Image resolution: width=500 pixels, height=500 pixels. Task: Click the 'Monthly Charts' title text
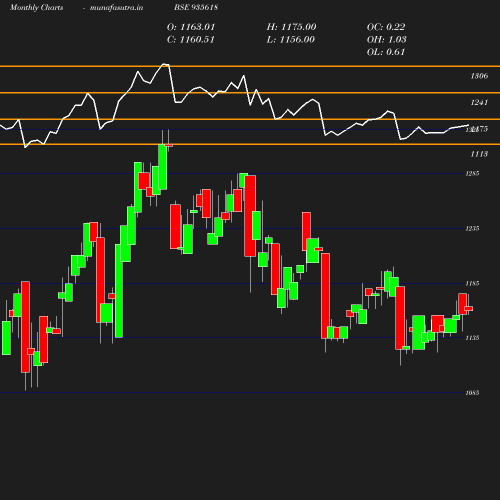click(37, 7)
